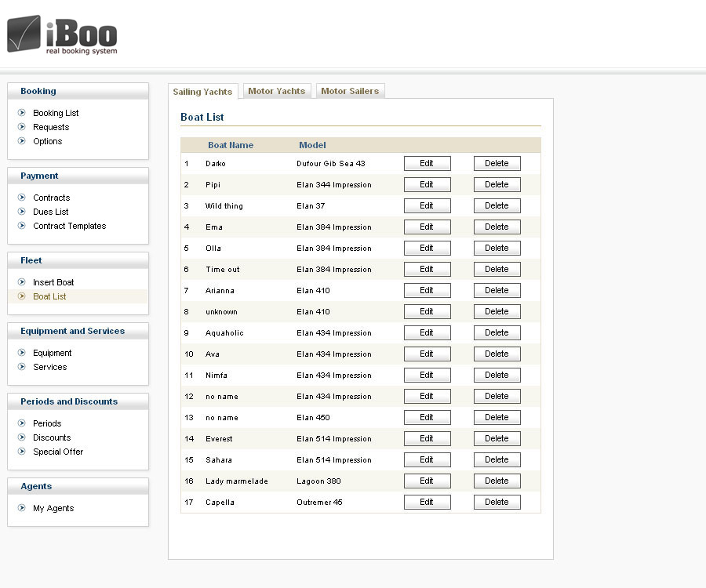Viewport: 706px width, 588px height.
Task: Click the iBoo logo icon
Action: pyautogui.click(x=24, y=34)
